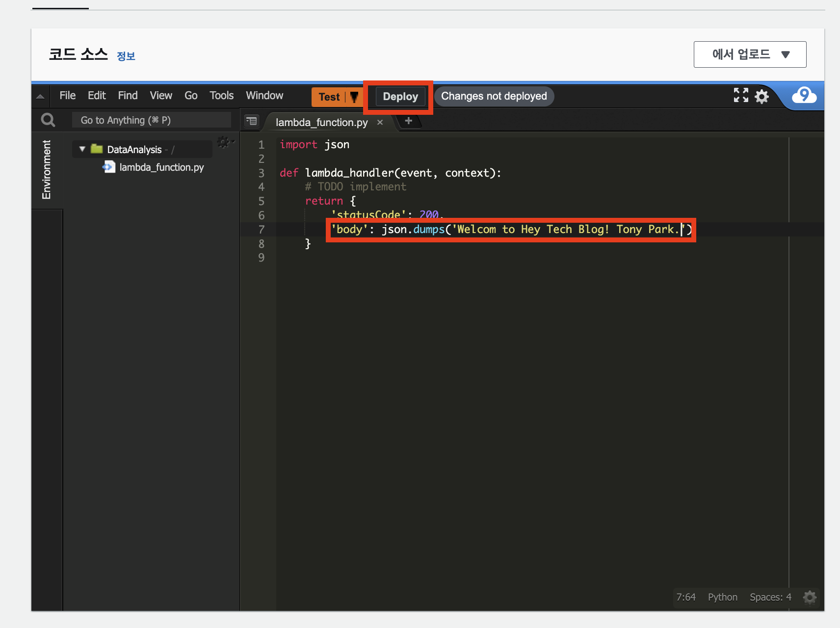Close the lambda_function.py tab

380,122
